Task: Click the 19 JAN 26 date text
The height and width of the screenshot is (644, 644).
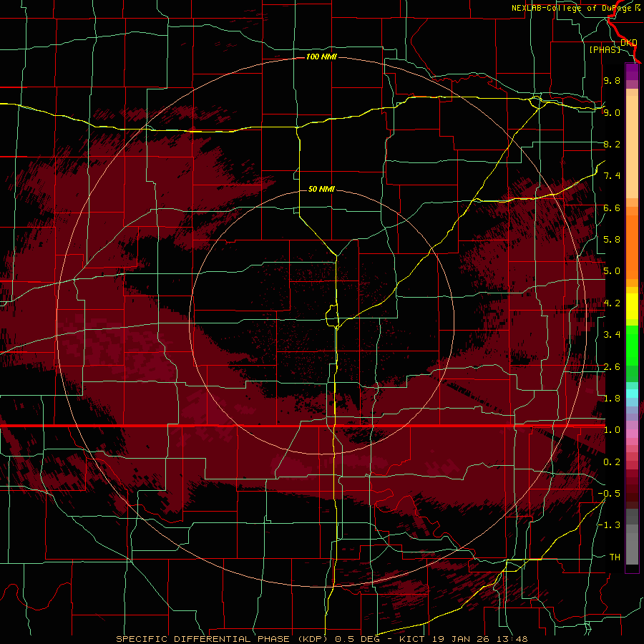Action: tap(459, 639)
